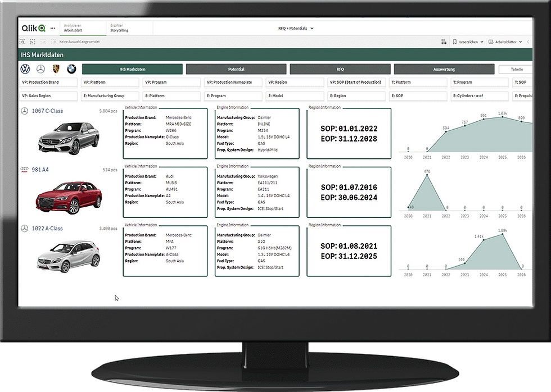Clear all selections icon
The image size is (551, 392).
pyautogui.click(x=53, y=42)
